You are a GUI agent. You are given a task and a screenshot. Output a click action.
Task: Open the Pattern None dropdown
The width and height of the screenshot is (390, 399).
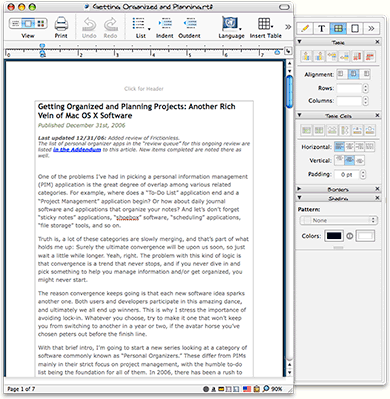pos(338,220)
